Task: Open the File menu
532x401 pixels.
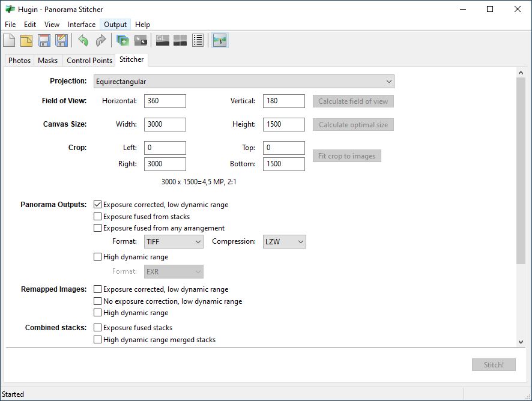Action: click(10, 25)
